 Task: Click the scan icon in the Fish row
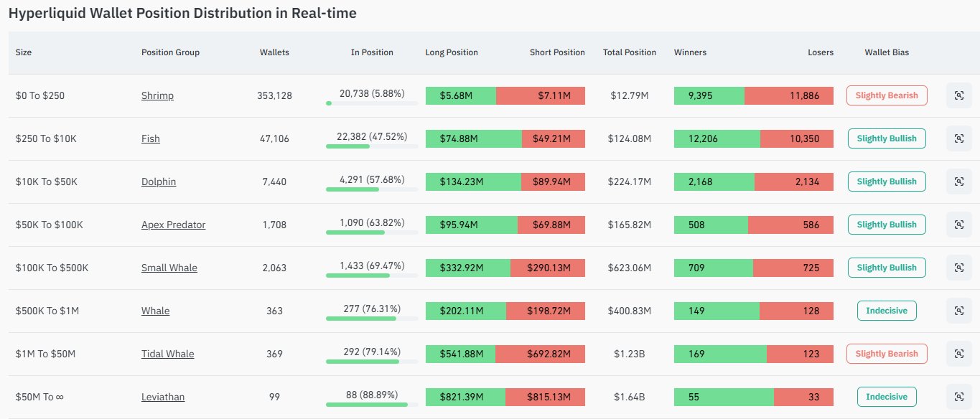click(958, 138)
